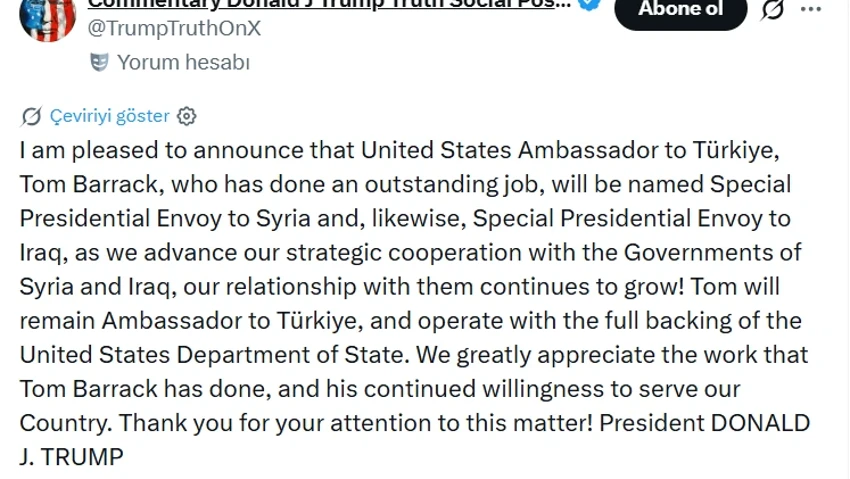Open the three-dot more options menu
Screen dimensions: 850x479
(x=811, y=9)
